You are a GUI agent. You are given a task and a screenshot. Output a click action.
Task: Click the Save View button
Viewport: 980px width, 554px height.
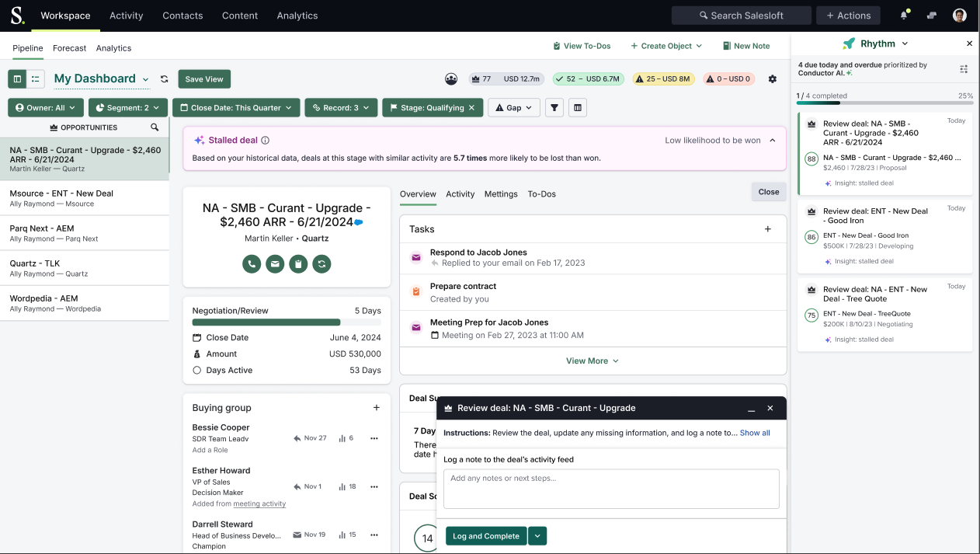pyautogui.click(x=204, y=79)
